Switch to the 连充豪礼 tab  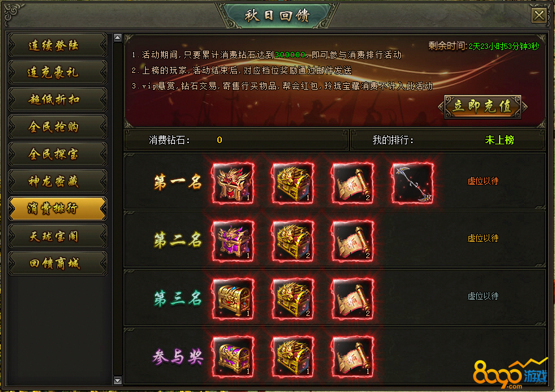(x=58, y=73)
